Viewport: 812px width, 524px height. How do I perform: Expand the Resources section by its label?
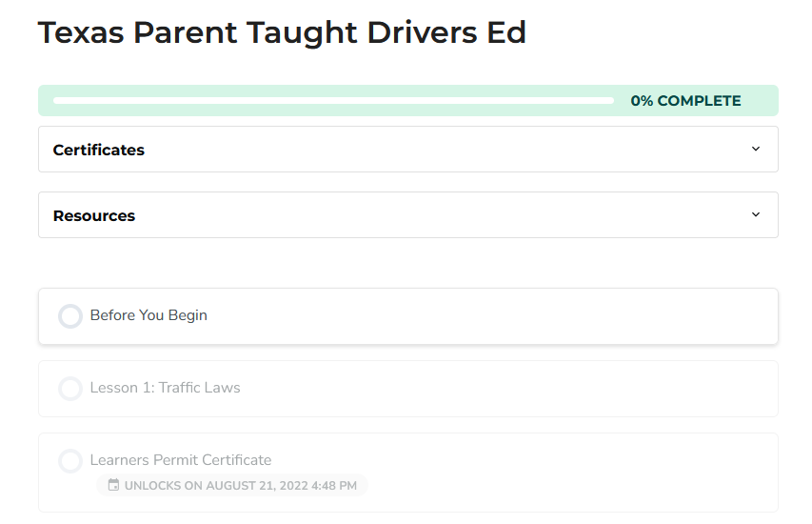click(x=94, y=215)
